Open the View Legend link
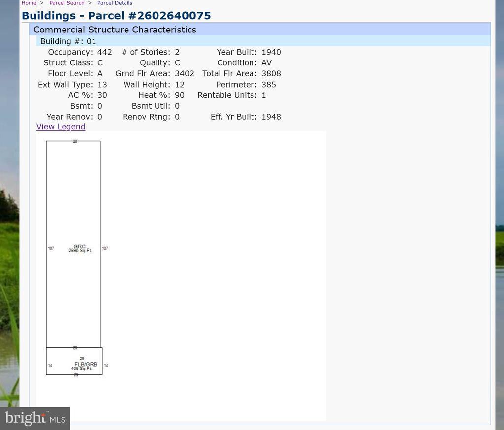 [x=61, y=127]
